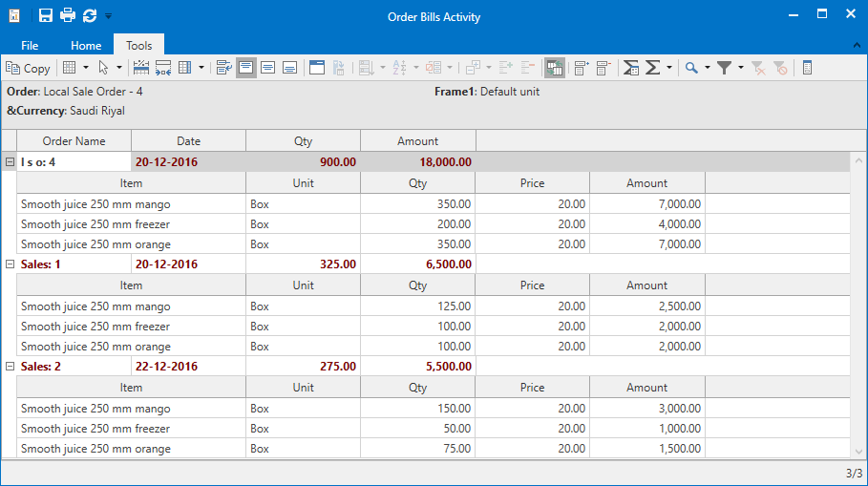Select the '18,000.00' amount cell
868x486 pixels.
coord(418,162)
